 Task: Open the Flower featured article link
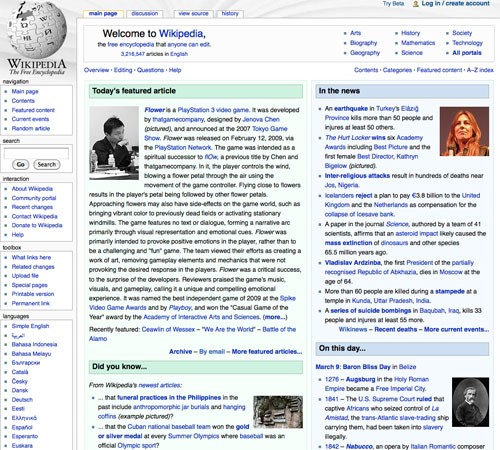[154, 110]
